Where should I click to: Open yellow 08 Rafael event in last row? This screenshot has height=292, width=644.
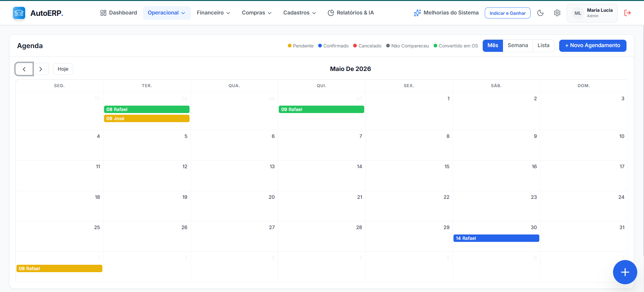tap(59, 268)
